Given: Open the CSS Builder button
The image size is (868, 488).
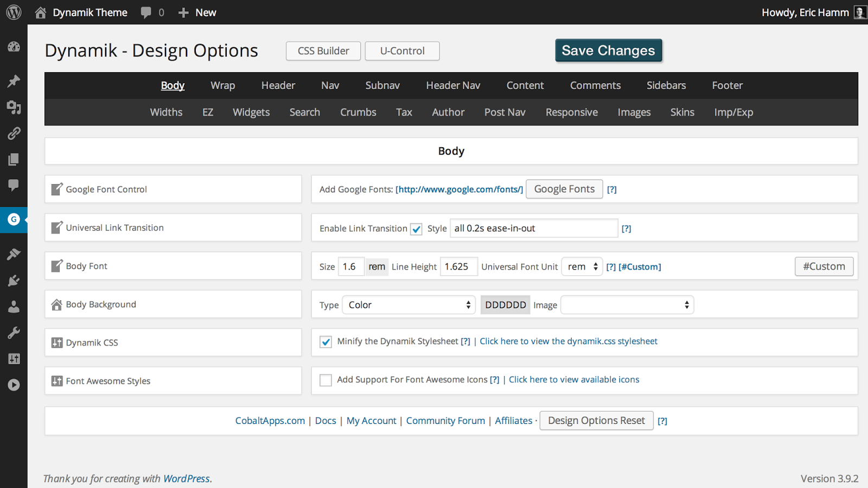Looking at the screenshot, I should 323,51.
